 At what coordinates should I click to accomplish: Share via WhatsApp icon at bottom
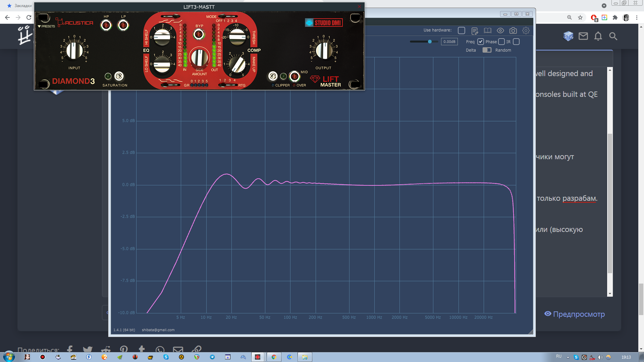160,350
